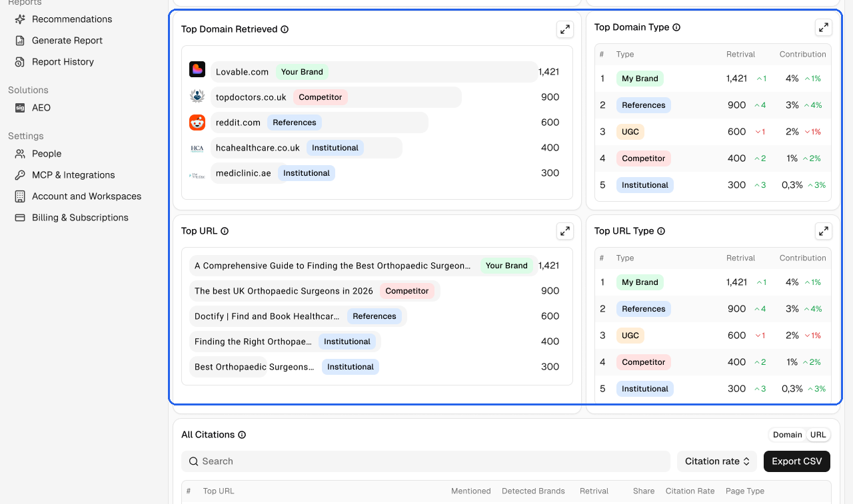Click the reddit.com logo icon
The width and height of the screenshot is (853, 504).
pos(197,123)
